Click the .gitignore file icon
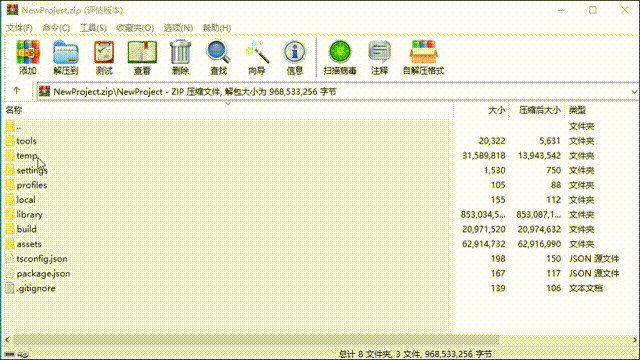The height and width of the screenshot is (360, 640). click(10, 288)
